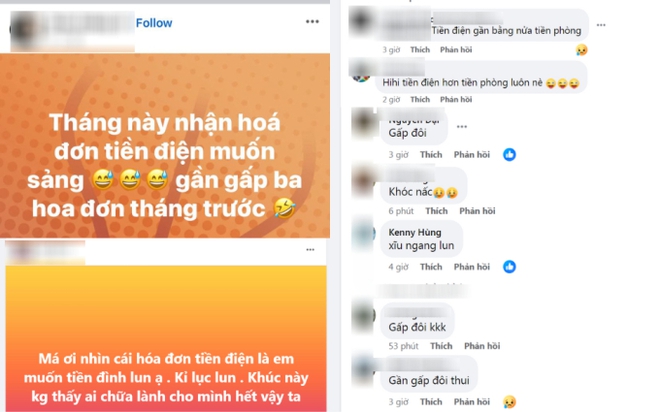Image resolution: width=660 pixels, height=412 pixels.
Task: Open the three-dot menu of the second post
Action: [x=310, y=250]
